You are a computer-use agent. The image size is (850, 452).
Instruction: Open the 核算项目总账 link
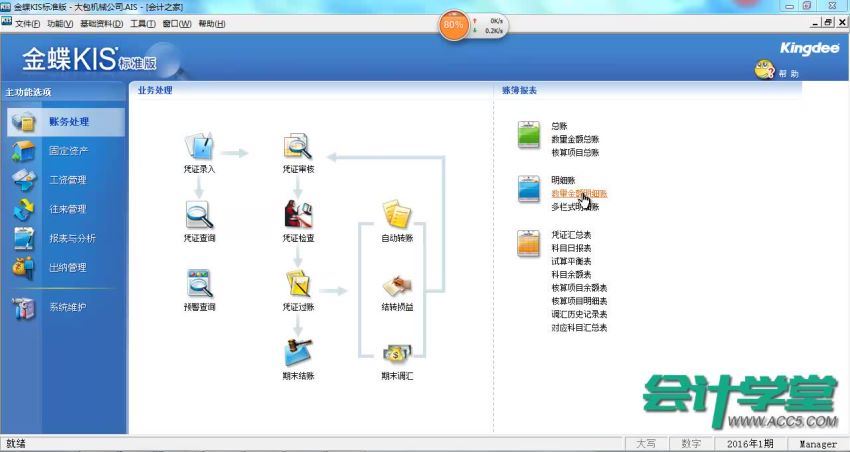(575, 153)
